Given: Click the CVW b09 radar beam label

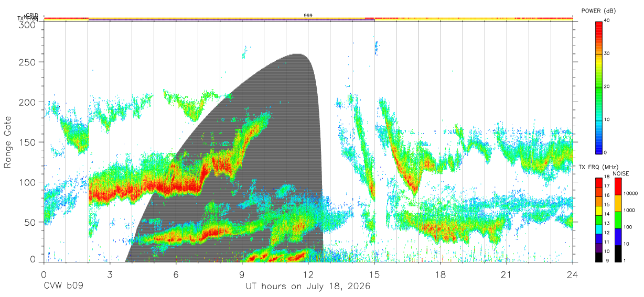Looking at the screenshot, I should click(x=63, y=287).
